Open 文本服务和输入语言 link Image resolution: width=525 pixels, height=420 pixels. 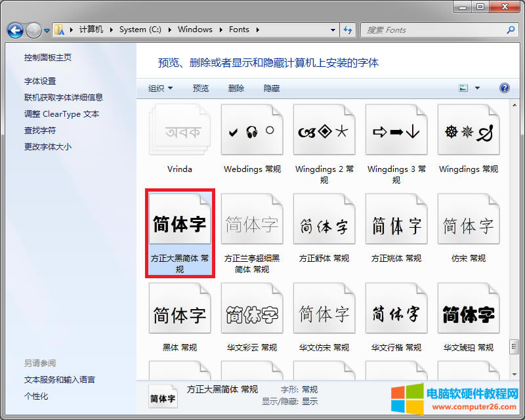[60, 380]
